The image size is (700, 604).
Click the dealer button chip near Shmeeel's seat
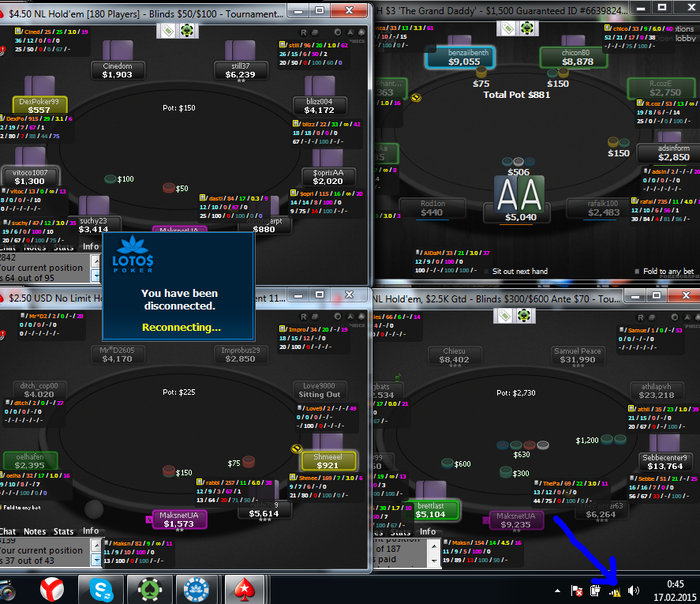point(297,448)
